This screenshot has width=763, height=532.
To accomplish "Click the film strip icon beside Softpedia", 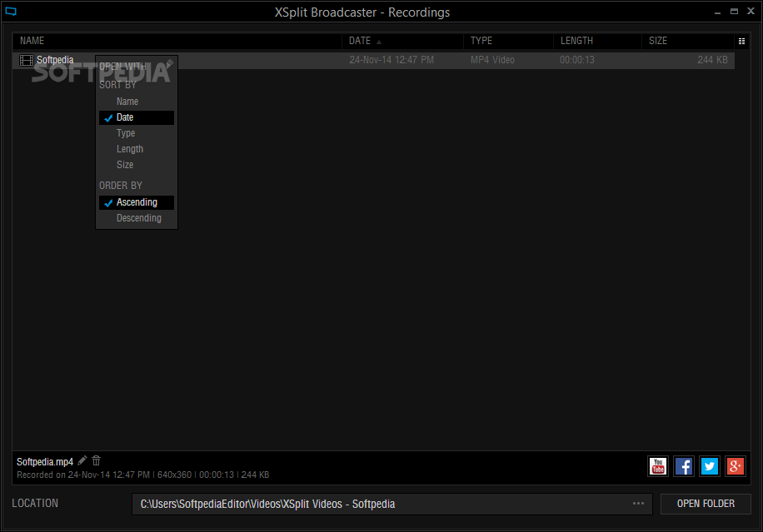I will [x=27, y=60].
